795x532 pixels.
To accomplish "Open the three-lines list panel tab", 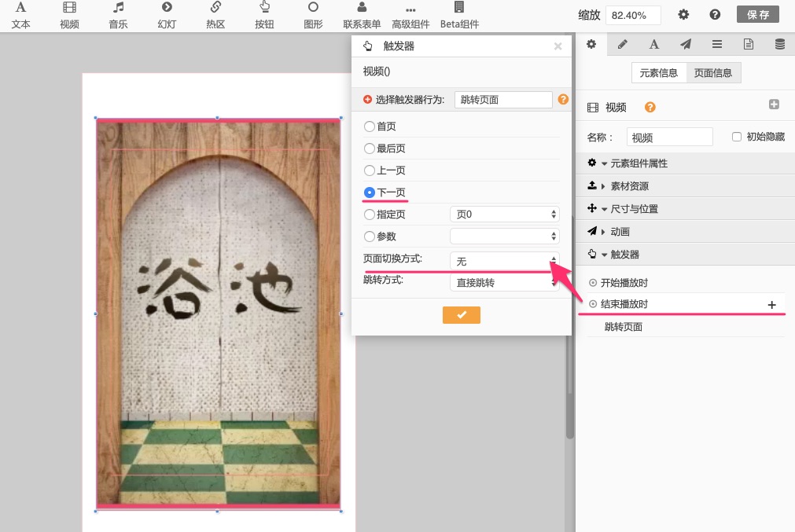I will [x=717, y=44].
